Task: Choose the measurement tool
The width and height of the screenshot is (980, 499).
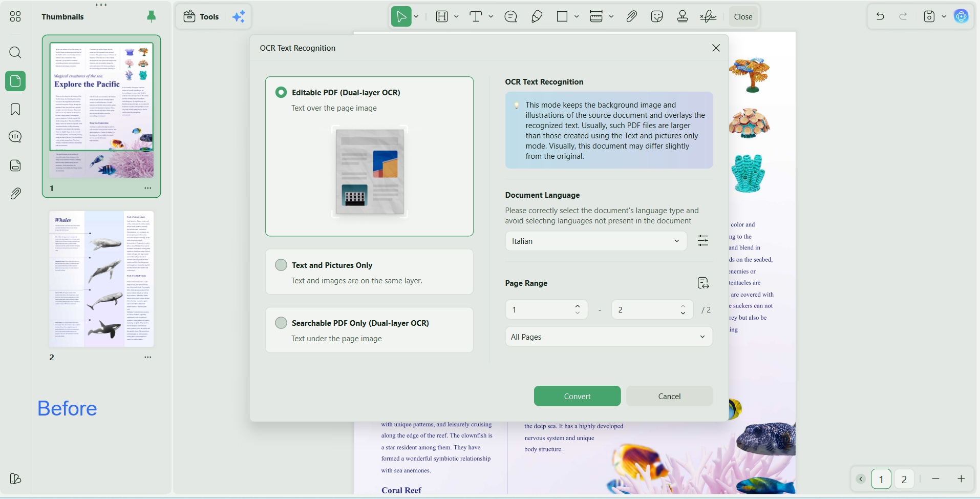Action: [x=596, y=16]
